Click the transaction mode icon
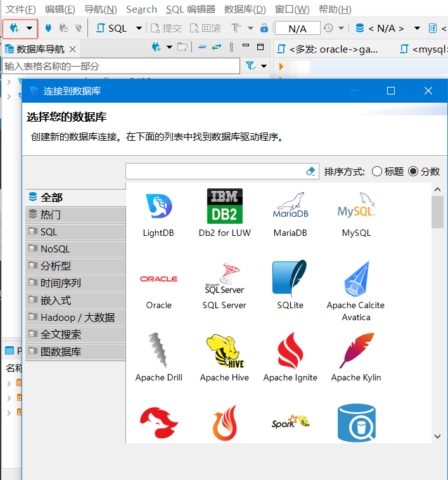Screen dimensions: 448x480 click(236, 28)
